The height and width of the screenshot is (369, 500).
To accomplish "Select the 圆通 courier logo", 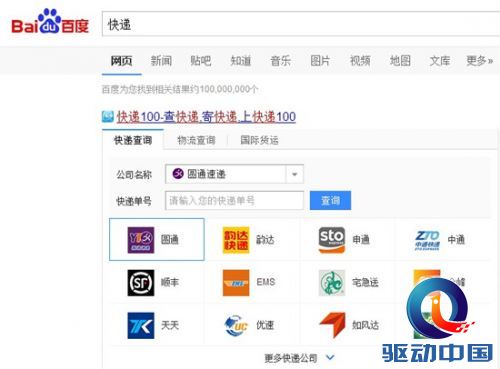I will tap(141, 240).
